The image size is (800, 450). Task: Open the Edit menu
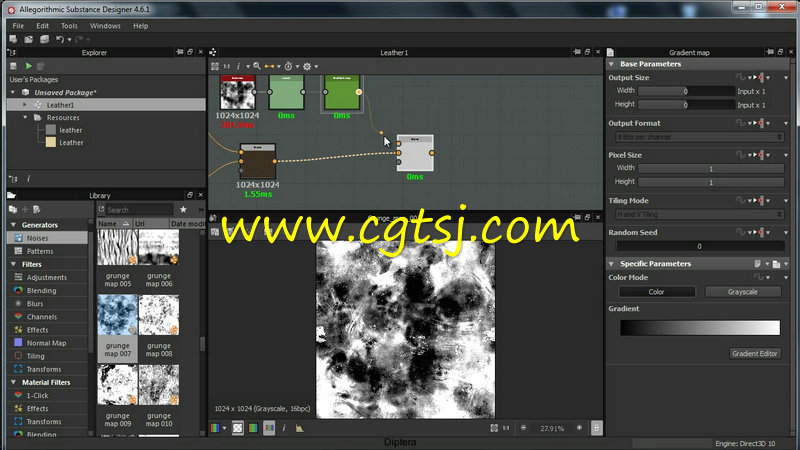tap(42, 26)
